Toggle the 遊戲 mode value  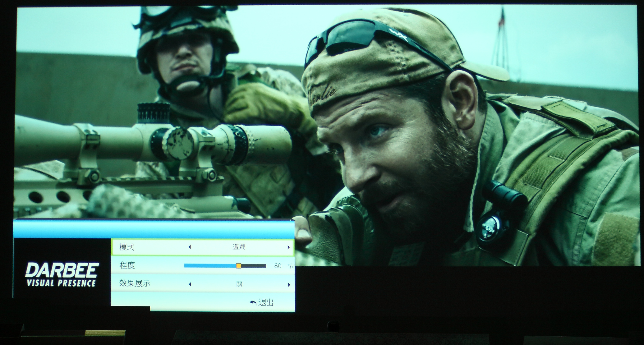(239, 247)
